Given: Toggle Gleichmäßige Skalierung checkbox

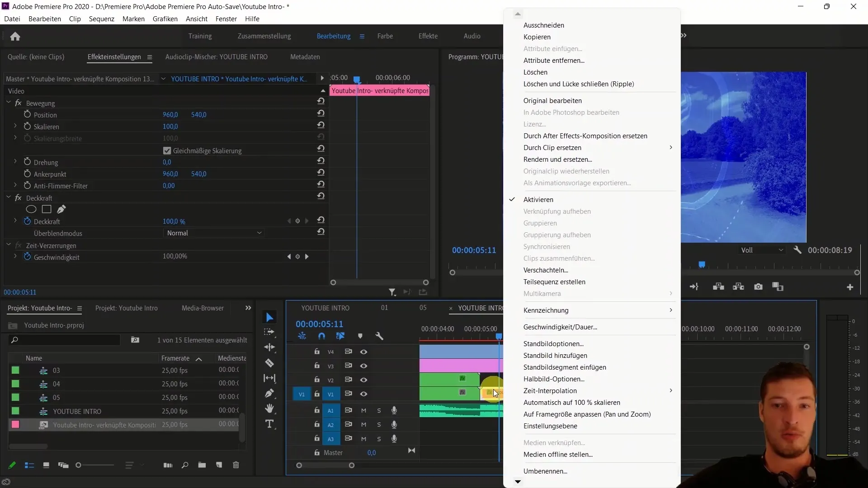Looking at the screenshot, I should click(167, 150).
